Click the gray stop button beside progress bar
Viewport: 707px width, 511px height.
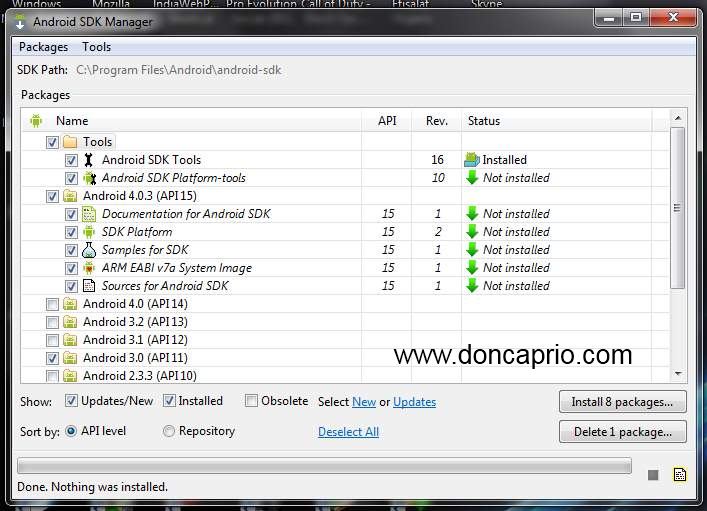tap(653, 475)
